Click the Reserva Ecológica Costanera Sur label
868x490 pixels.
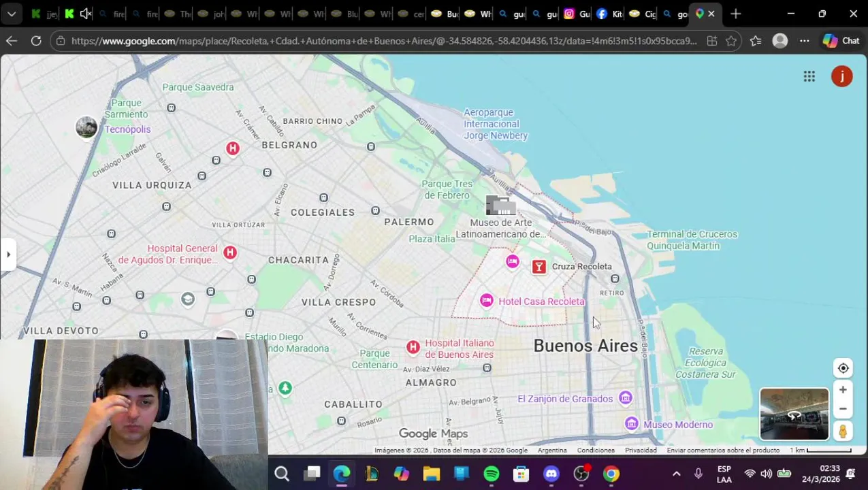point(705,363)
